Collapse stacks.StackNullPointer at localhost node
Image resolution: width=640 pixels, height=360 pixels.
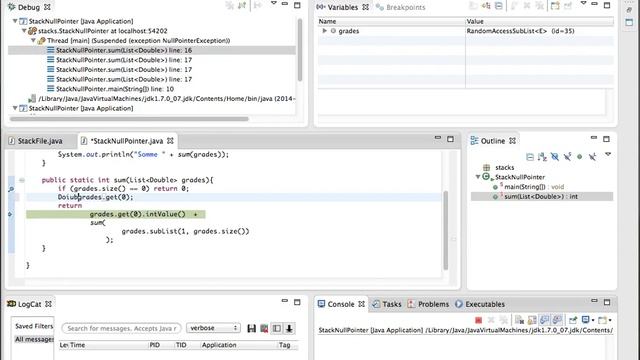coord(24,31)
